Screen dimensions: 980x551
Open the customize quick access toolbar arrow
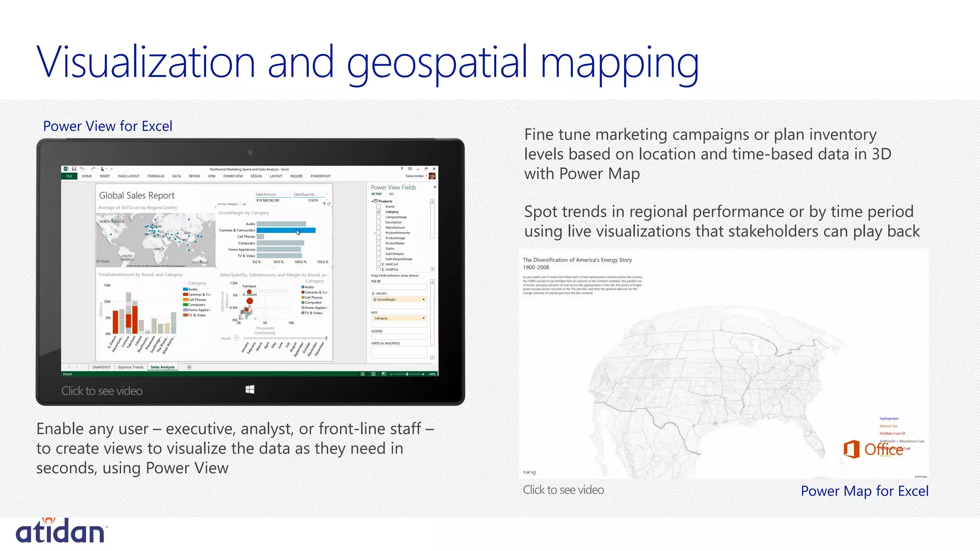point(111,169)
